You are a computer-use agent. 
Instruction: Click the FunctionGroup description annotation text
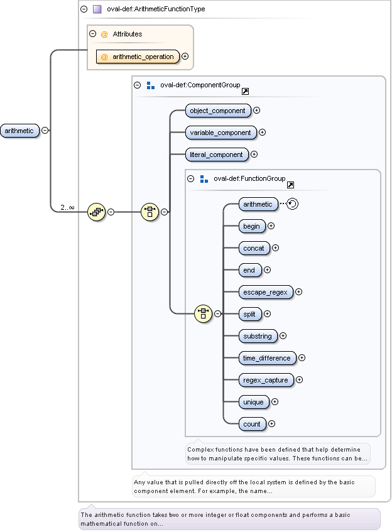pyautogui.click(x=277, y=453)
